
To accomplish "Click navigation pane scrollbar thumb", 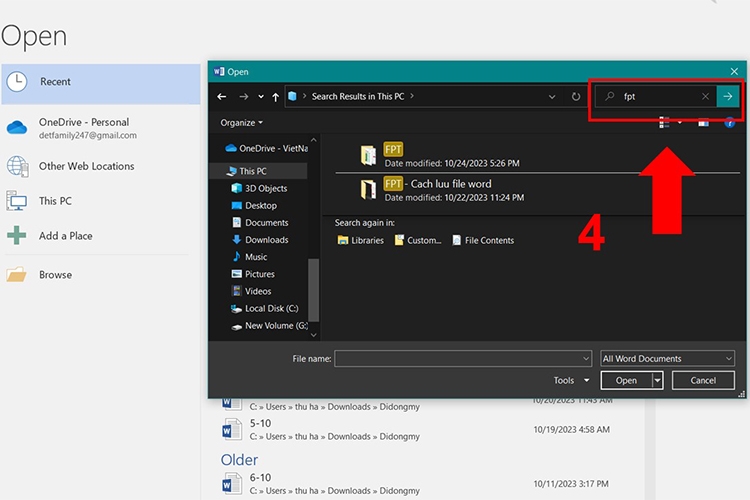I will pyautogui.click(x=313, y=290).
